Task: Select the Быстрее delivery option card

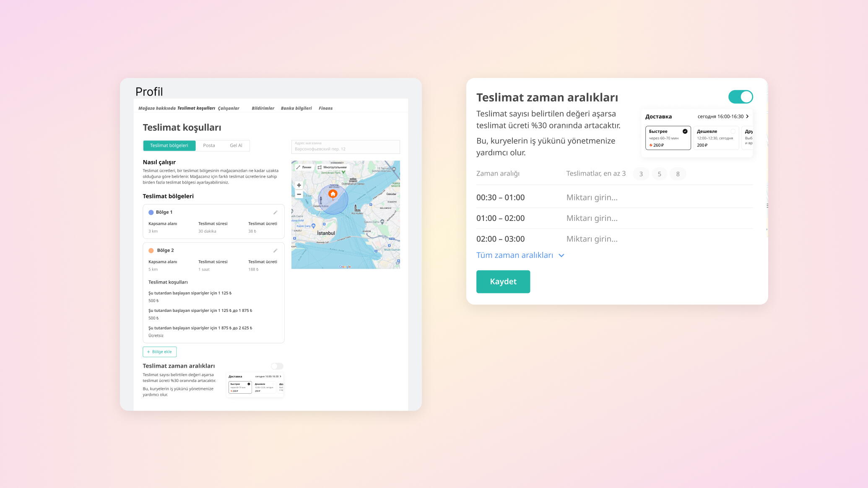Action: click(x=668, y=138)
